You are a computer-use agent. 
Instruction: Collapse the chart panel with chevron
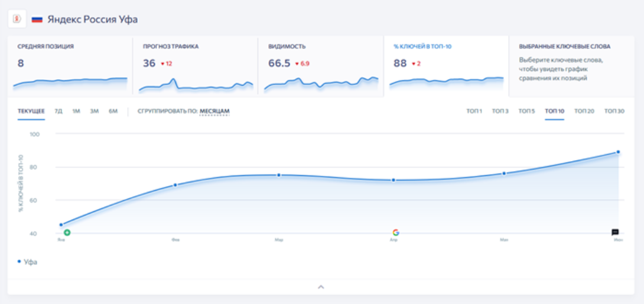pos(321,287)
